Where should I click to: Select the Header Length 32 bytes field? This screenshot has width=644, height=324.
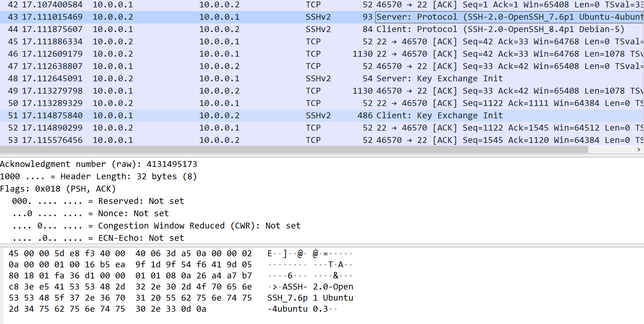click(x=98, y=176)
